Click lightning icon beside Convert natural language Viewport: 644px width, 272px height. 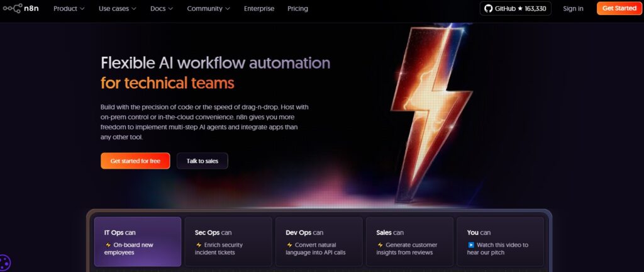[289, 245]
